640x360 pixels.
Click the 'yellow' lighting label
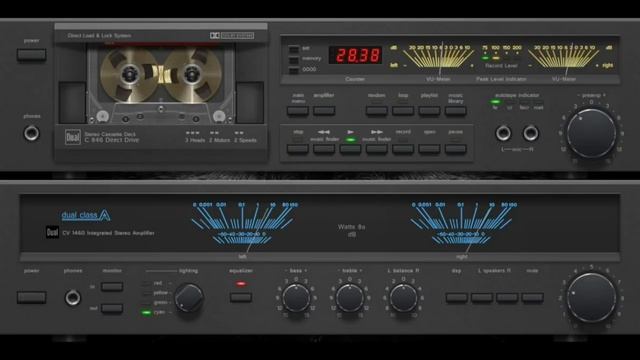(161, 293)
